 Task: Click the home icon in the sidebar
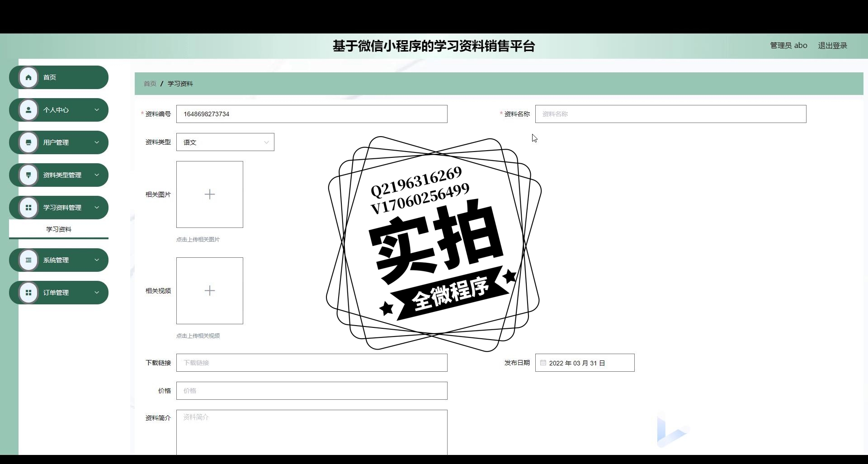point(28,77)
